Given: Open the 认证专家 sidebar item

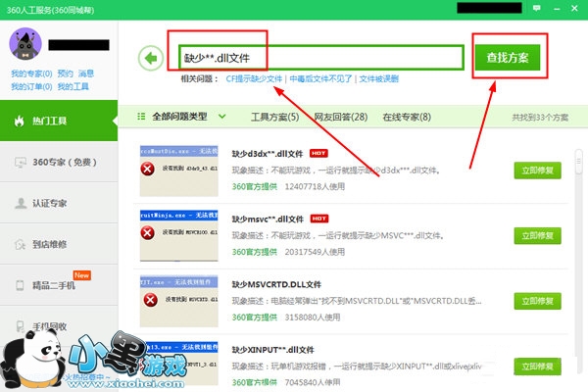Looking at the screenshot, I should tap(59, 203).
